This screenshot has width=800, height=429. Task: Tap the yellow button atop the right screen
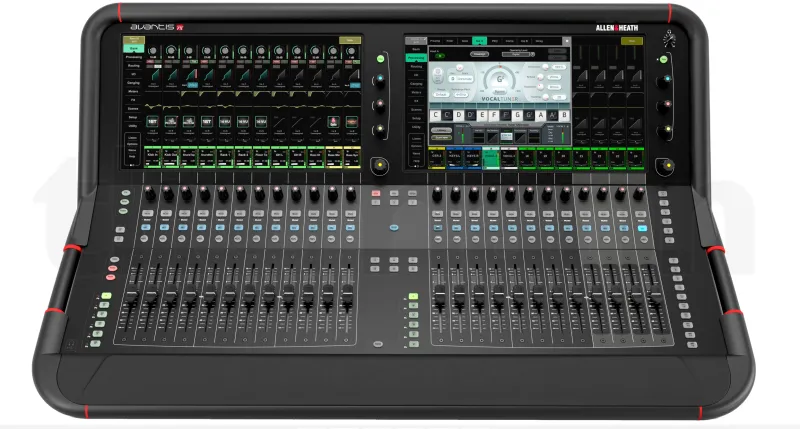632,40
